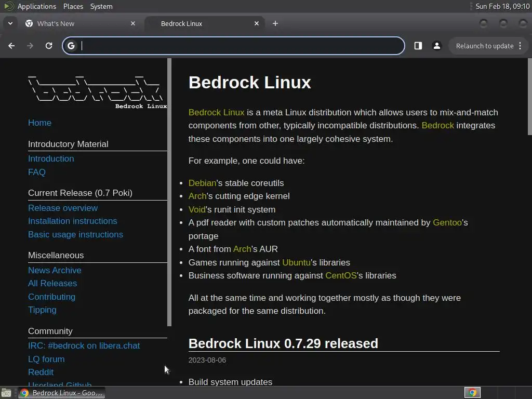This screenshot has height=399, width=532.
Task: Open the Introduction link
Action: 51,159
